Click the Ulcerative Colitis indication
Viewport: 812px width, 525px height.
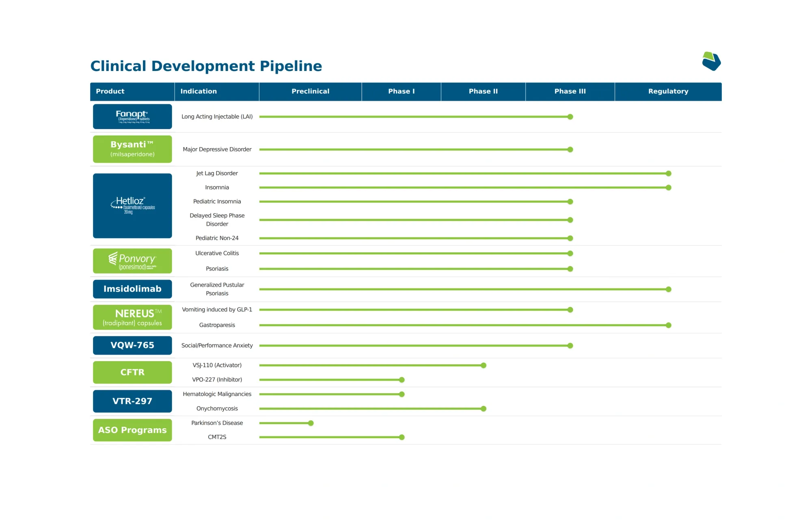tap(217, 253)
